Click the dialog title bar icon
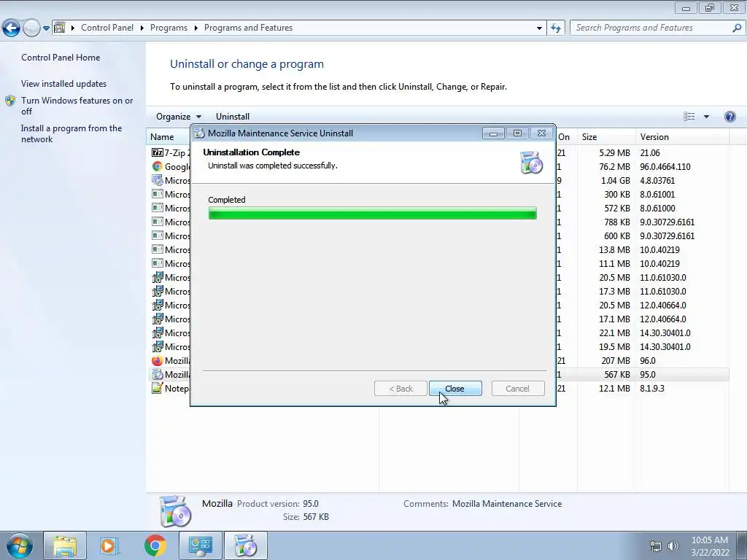 tap(199, 133)
